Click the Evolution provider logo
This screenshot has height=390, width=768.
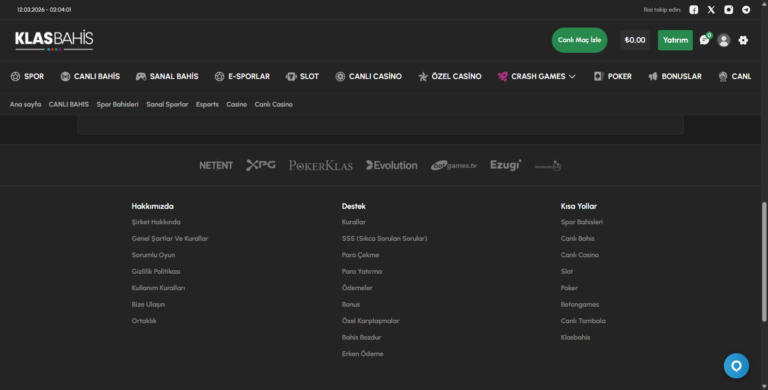tap(392, 166)
